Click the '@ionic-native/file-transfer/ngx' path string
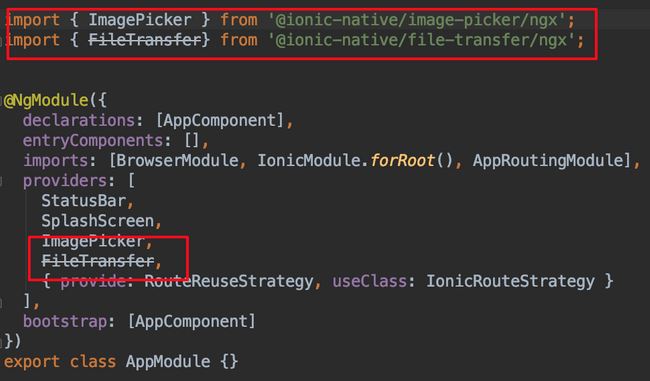The image size is (650, 381). [422, 40]
